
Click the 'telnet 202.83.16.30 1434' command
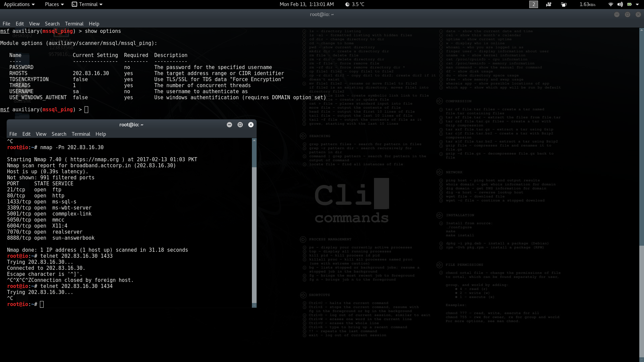76,286
